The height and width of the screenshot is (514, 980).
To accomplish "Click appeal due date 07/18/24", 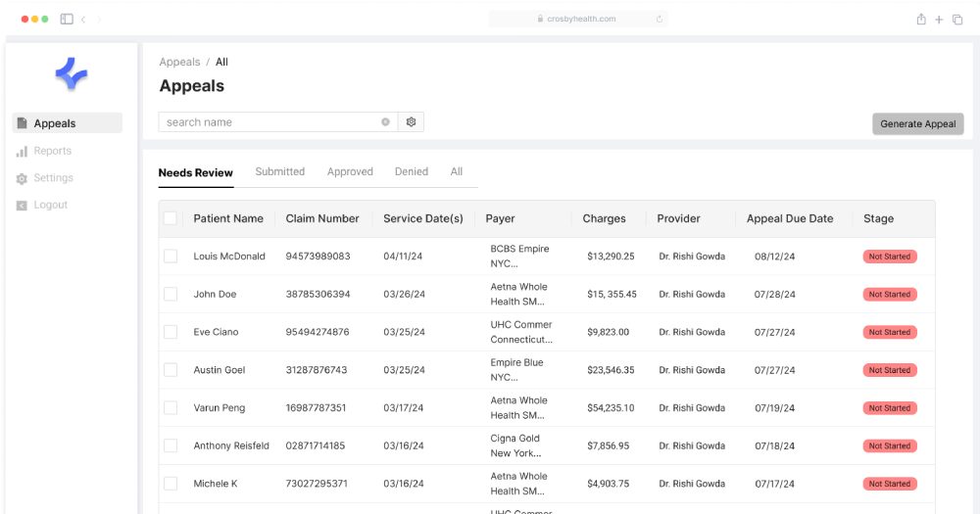I will click(x=775, y=445).
